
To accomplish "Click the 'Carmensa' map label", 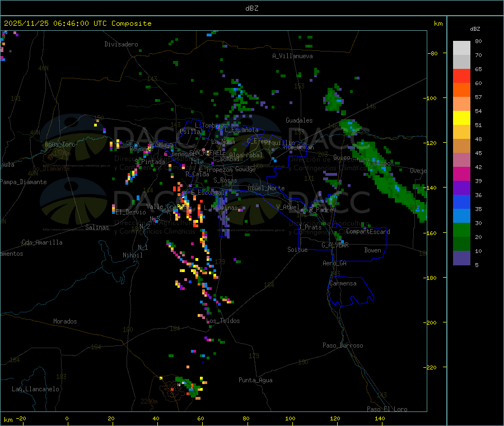I will [x=343, y=283].
